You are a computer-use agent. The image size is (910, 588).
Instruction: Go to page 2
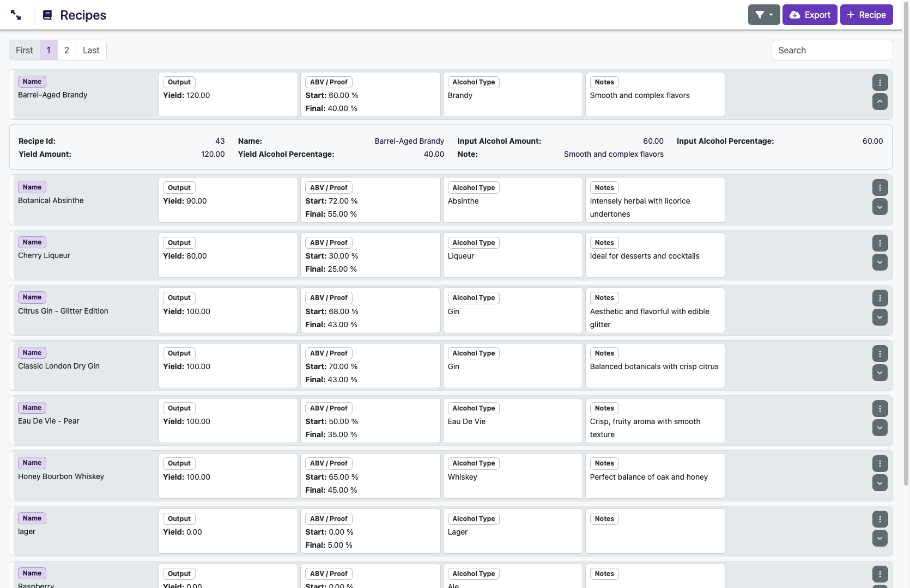[x=67, y=50]
